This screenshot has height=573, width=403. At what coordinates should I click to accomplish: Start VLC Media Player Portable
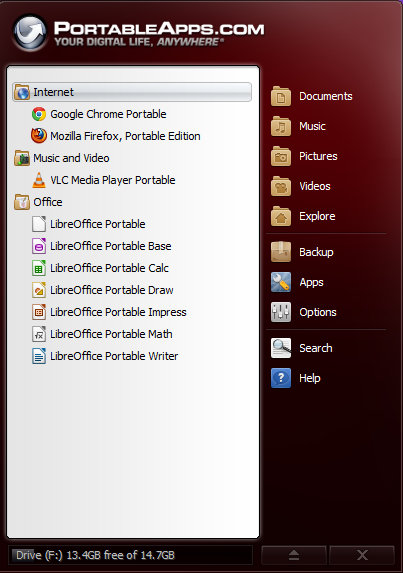[103, 180]
